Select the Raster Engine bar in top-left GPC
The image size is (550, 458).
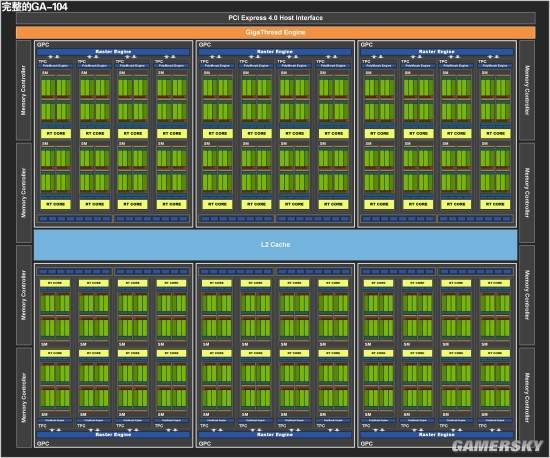coord(113,52)
